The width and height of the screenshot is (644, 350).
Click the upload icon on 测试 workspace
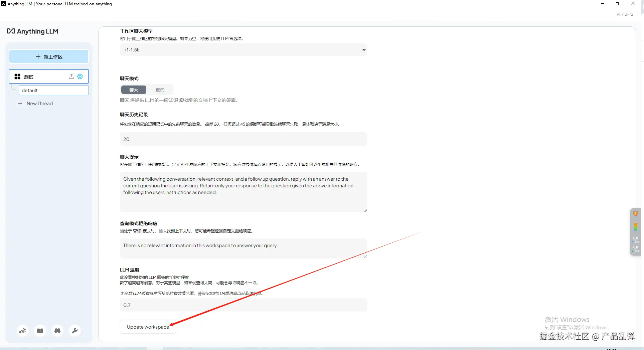[x=71, y=76]
